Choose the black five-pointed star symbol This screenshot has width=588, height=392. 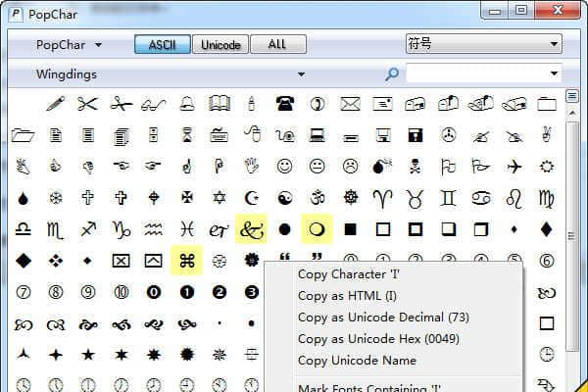coord(88,355)
